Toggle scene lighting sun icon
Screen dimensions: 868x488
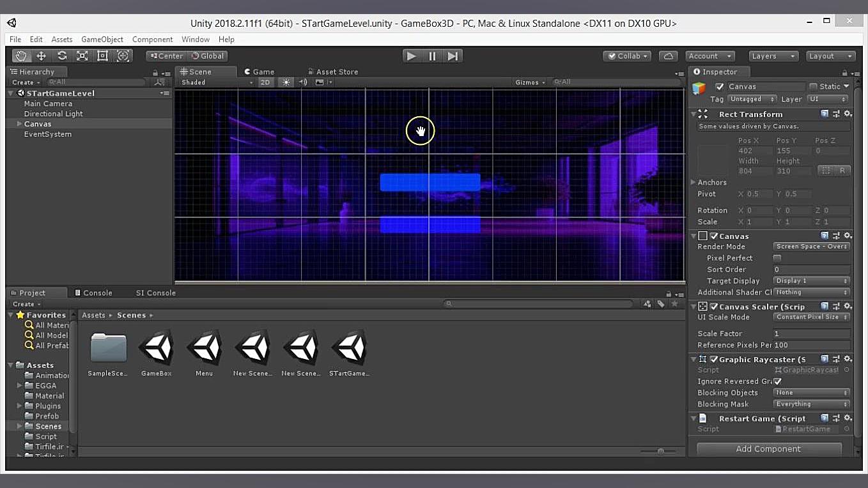click(286, 82)
